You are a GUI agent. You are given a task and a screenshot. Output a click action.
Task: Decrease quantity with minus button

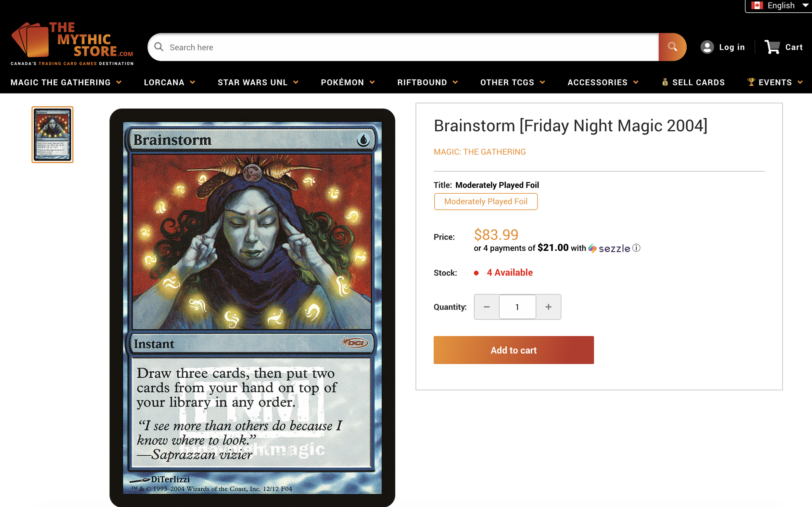[x=487, y=307]
